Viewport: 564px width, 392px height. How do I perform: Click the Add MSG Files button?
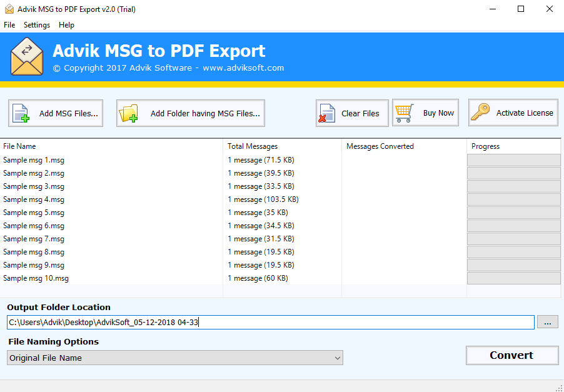pyautogui.click(x=56, y=113)
